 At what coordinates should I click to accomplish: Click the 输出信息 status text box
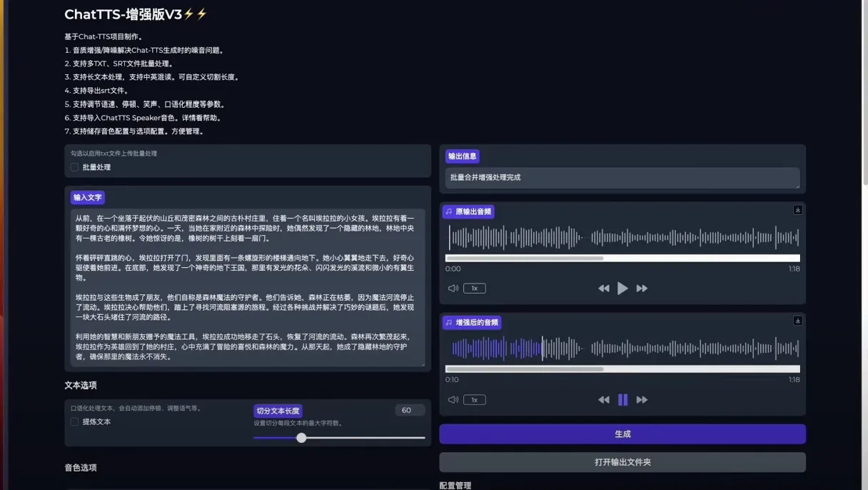point(622,178)
